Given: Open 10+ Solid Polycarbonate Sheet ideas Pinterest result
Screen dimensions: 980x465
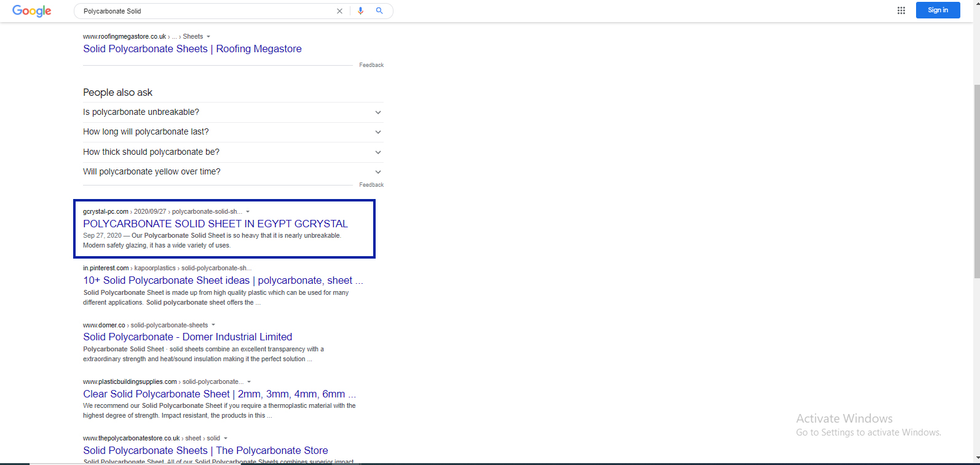Looking at the screenshot, I should (x=223, y=280).
